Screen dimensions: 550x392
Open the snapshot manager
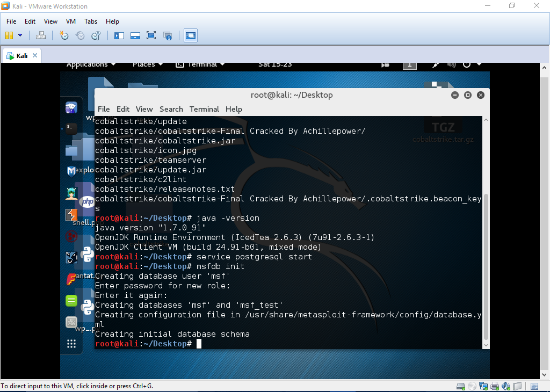tap(96, 35)
